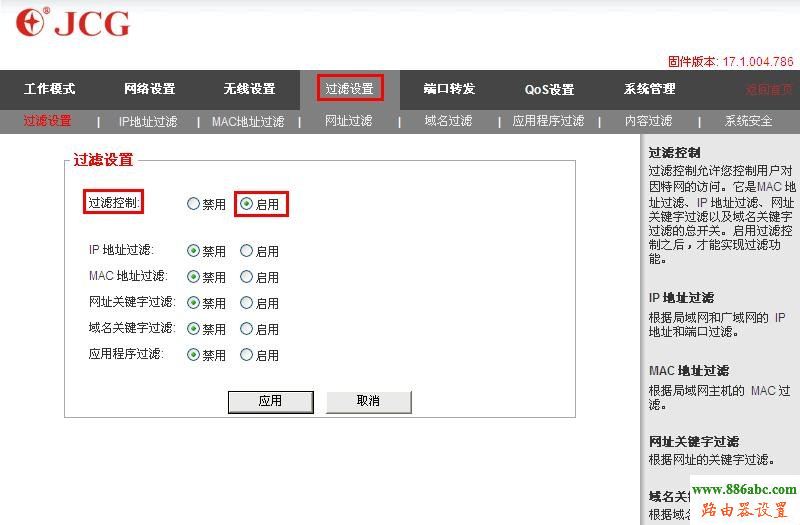Open the 无线设置 menu tab
Screen dimensions: 800x525
[249, 89]
